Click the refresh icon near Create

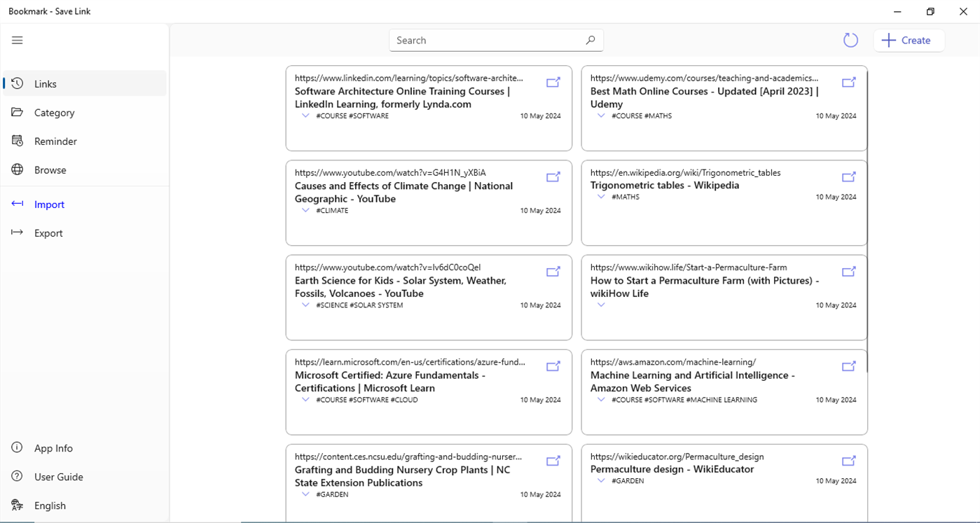pos(850,41)
